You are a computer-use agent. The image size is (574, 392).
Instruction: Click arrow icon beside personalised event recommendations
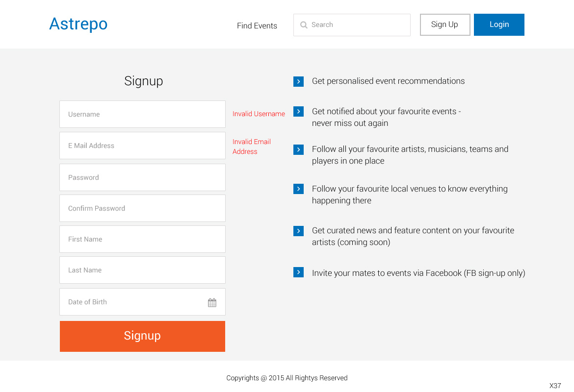coord(298,81)
